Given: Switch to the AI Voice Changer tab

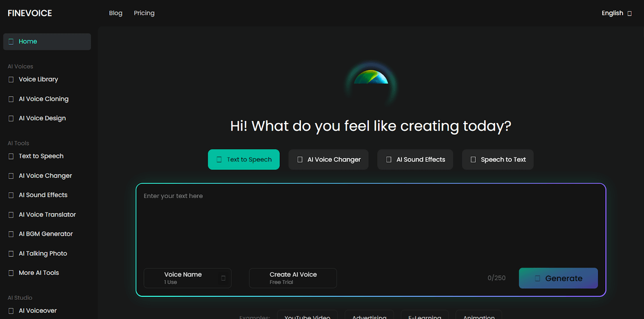Looking at the screenshot, I should tap(329, 159).
